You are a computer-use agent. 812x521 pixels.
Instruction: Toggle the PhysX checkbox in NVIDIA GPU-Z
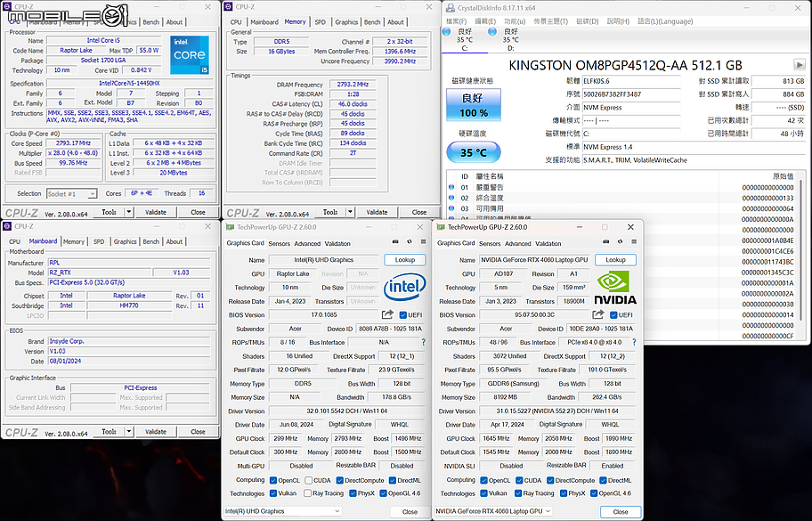(x=564, y=493)
